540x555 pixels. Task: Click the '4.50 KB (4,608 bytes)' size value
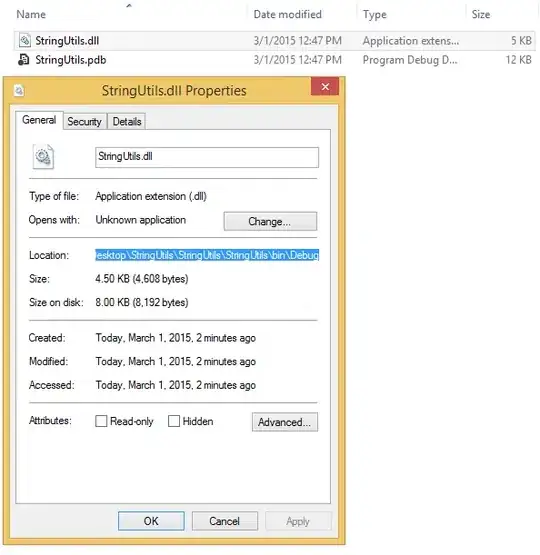(x=142, y=279)
